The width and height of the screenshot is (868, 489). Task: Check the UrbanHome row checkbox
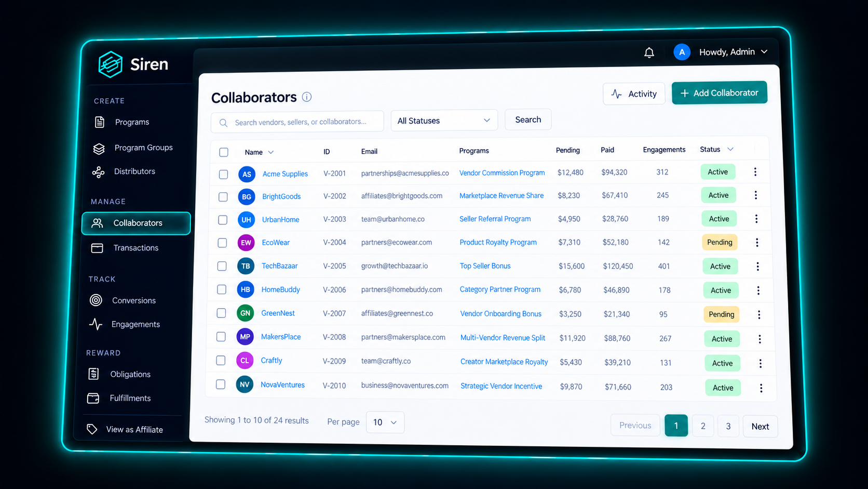[223, 220]
